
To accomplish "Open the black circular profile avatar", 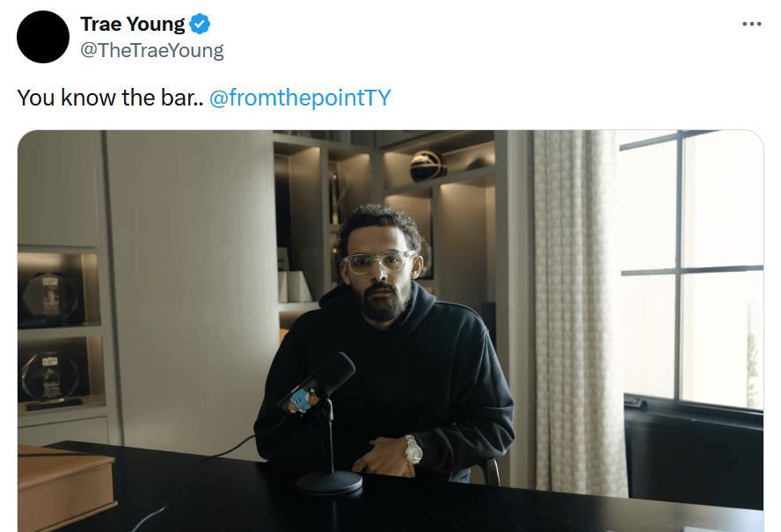I will [43, 37].
